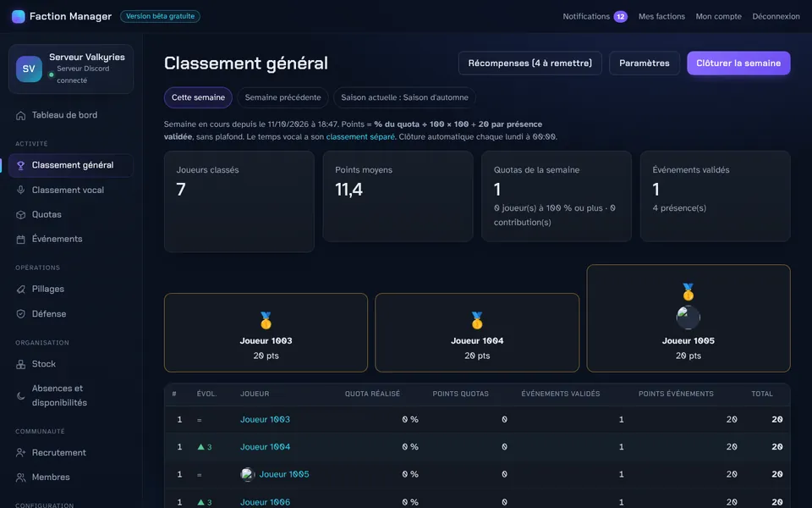Viewport: 812px width, 508px height.
Task: Click the POINTS QUOTAS column header
Action: pyautogui.click(x=460, y=394)
